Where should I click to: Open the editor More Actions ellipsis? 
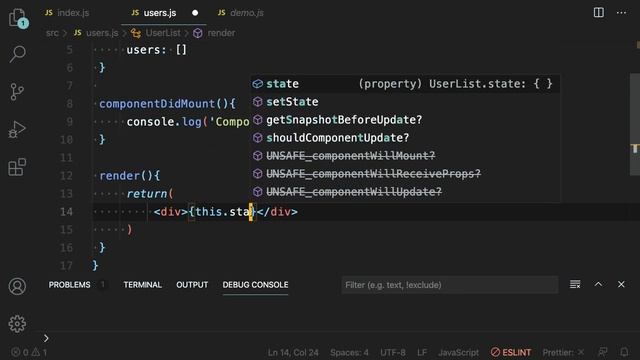point(621,13)
